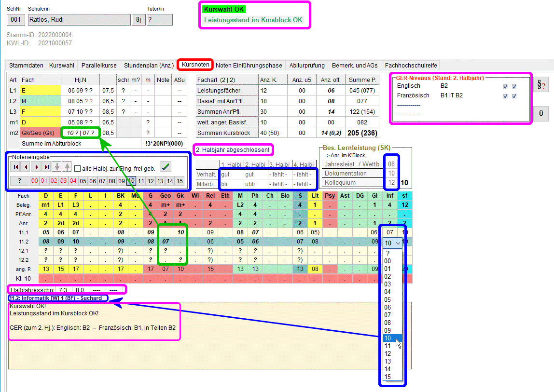
Task: Click the grey down arrow button
Action: coord(57,167)
